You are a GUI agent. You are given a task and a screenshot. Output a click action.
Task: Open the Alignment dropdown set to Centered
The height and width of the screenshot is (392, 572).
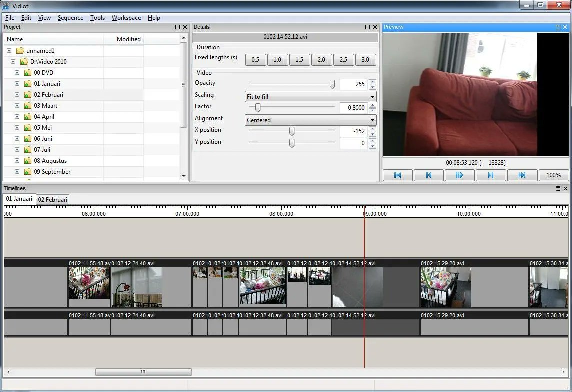pos(310,120)
